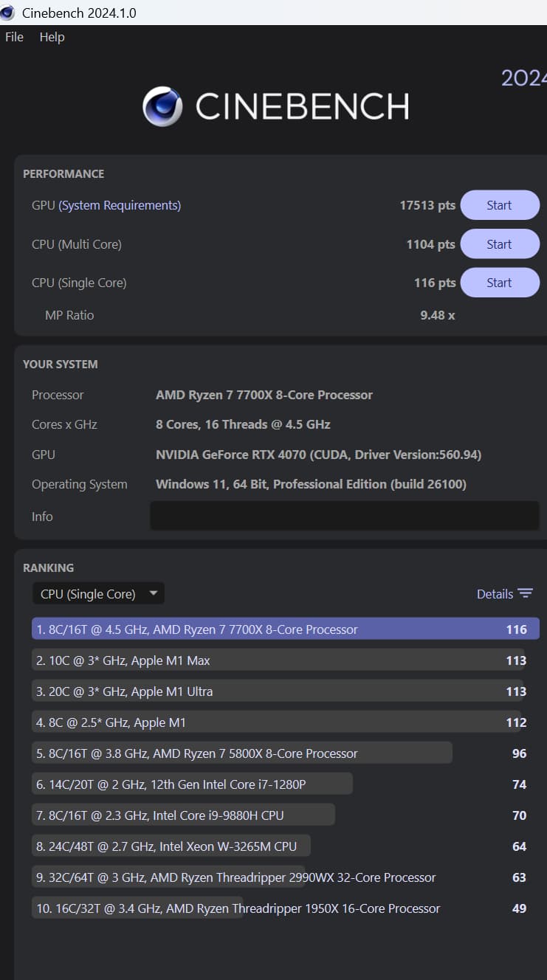Click the processor name in Your System
This screenshot has width=547, height=980.
pos(264,395)
